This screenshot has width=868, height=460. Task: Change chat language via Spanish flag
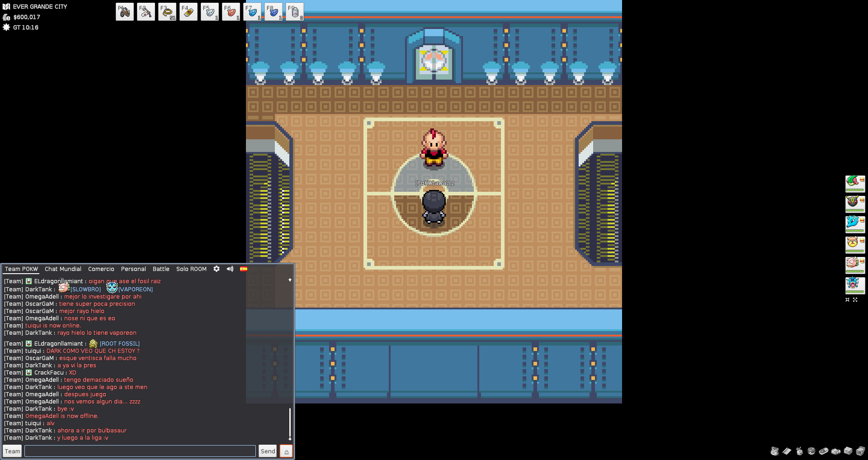(244, 269)
